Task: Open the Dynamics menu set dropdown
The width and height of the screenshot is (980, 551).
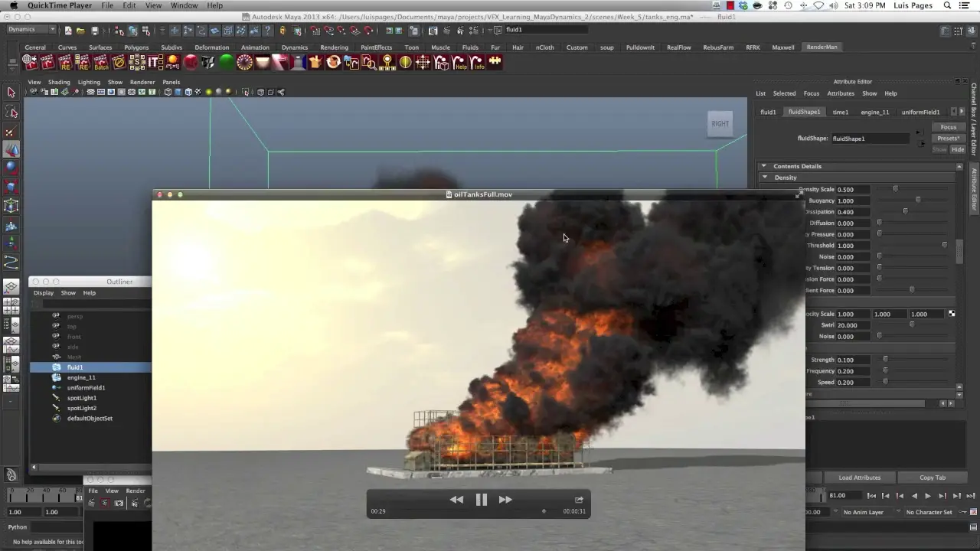Action: click(x=31, y=30)
